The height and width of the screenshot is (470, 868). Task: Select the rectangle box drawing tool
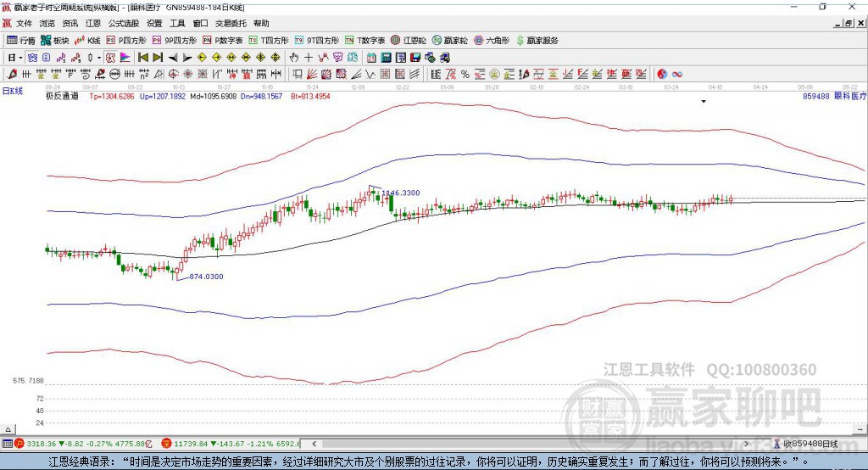297,74
